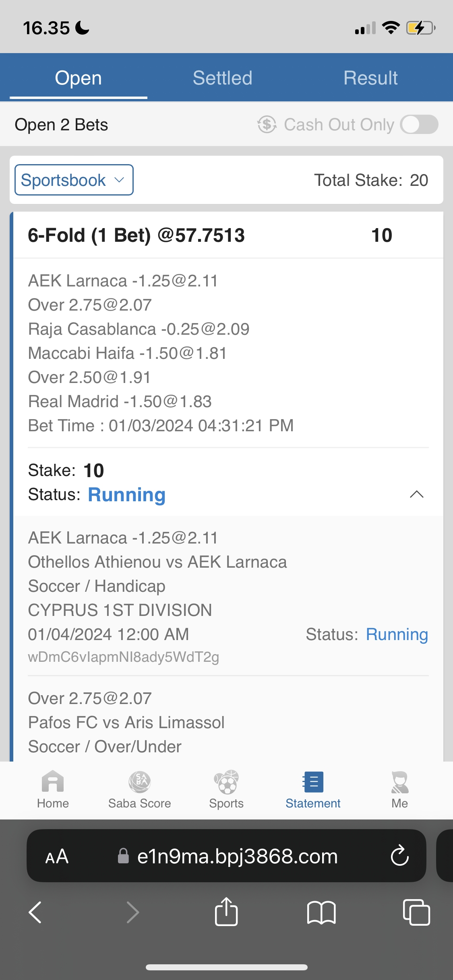This screenshot has width=453, height=980.
Task: Select the Open bets tab
Action: pyautogui.click(x=79, y=78)
